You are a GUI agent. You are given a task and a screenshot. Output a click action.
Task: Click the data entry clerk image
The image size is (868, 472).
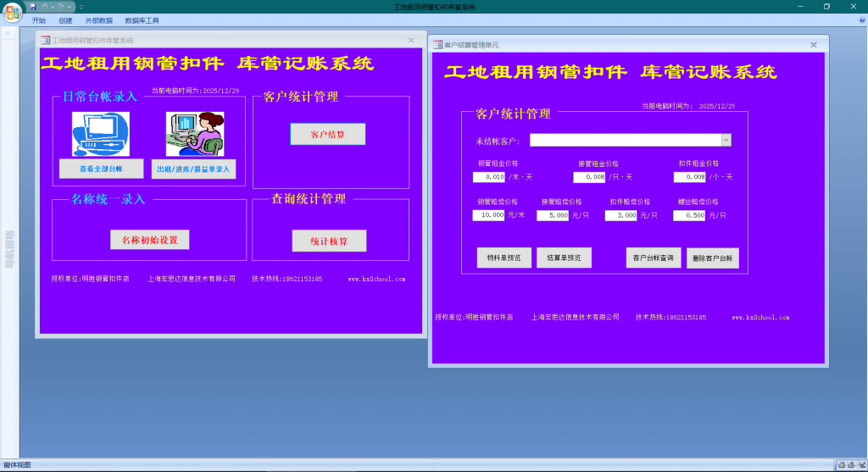point(195,134)
